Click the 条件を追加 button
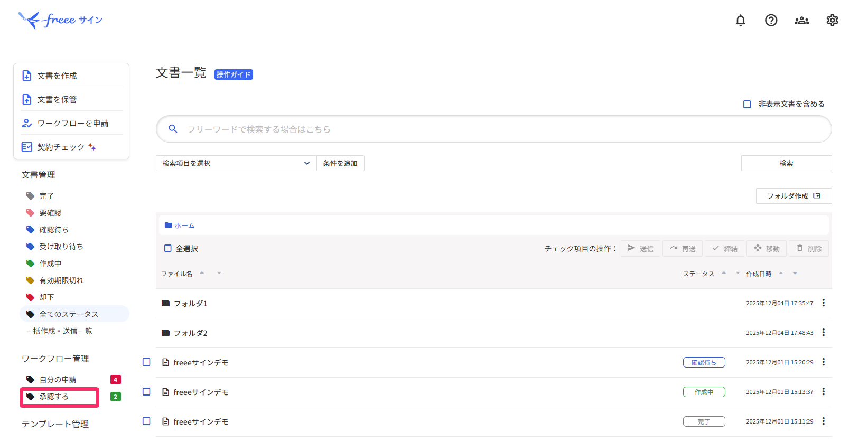Screen dimensions: 868x442 click(340, 163)
